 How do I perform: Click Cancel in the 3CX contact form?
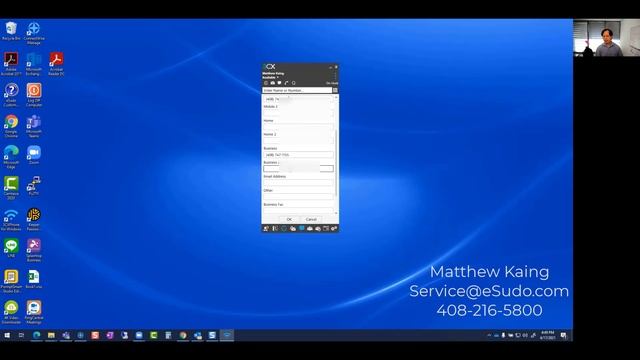point(311,219)
